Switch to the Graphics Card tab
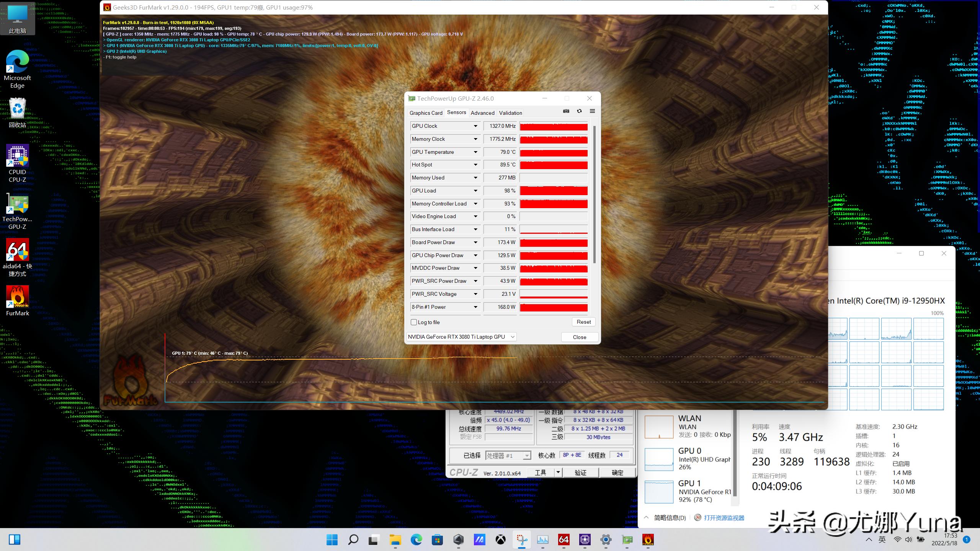 pyautogui.click(x=426, y=113)
